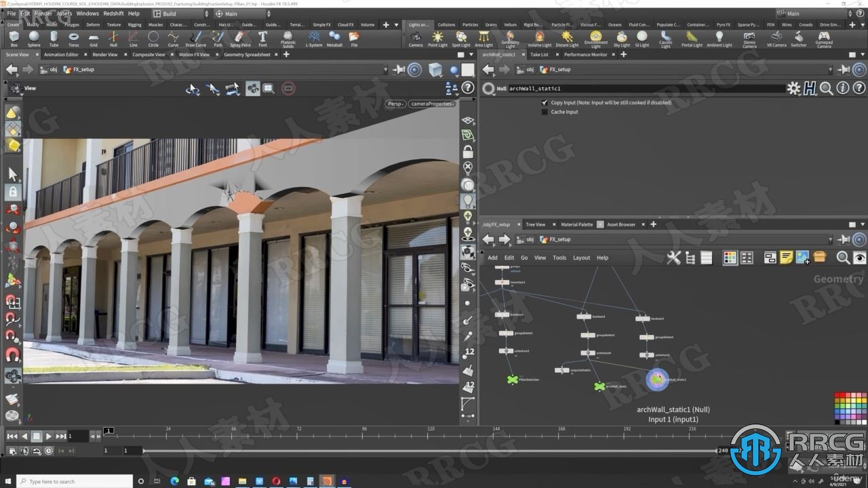Open the network editor tool menu wrench icon
The image size is (868, 488).
tap(673, 258)
